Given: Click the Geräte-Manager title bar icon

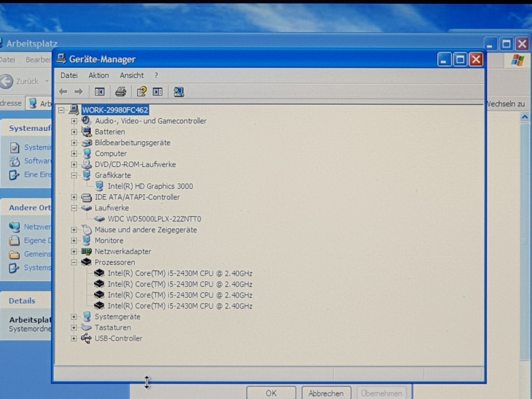Looking at the screenshot, I should click(x=61, y=59).
